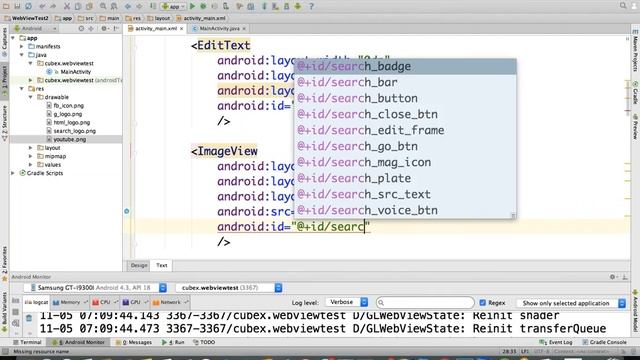
Task: Click the res breadcrumb folder
Action: (x=133, y=18)
